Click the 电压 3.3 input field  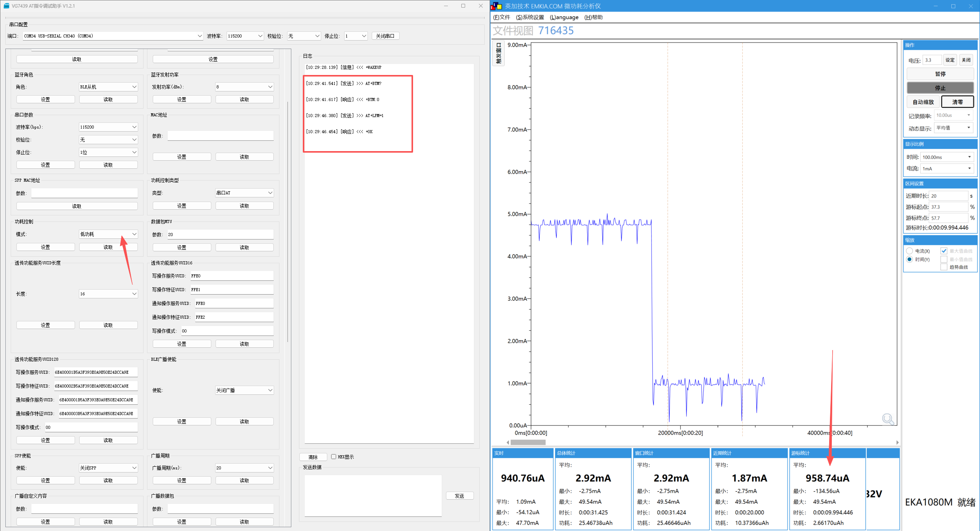[x=932, y=60]
